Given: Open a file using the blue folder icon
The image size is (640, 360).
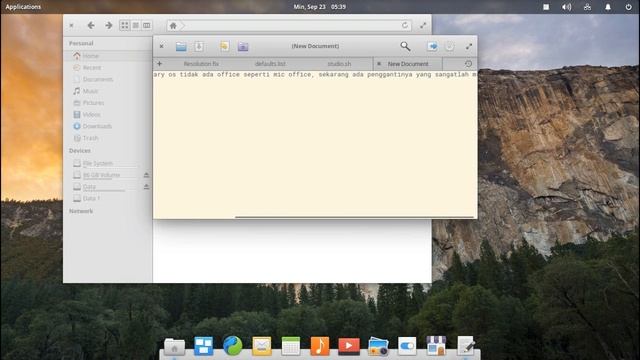Looking at the screenshot, I should click(181, 47).
